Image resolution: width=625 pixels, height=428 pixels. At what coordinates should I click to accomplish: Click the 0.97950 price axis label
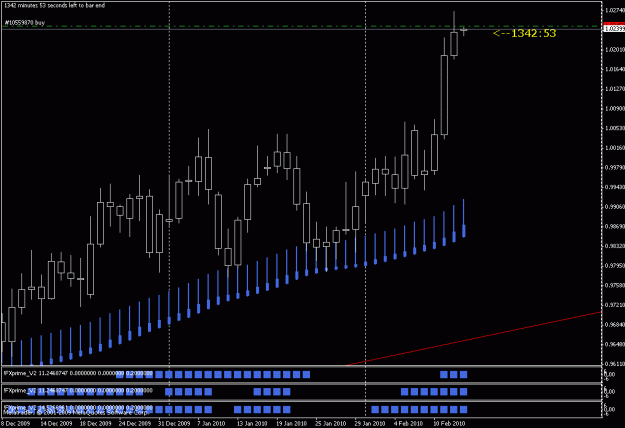[x=614, y=265]
